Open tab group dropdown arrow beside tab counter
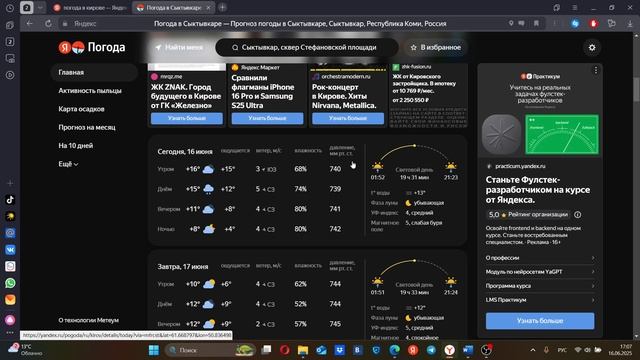 point(40,8)
